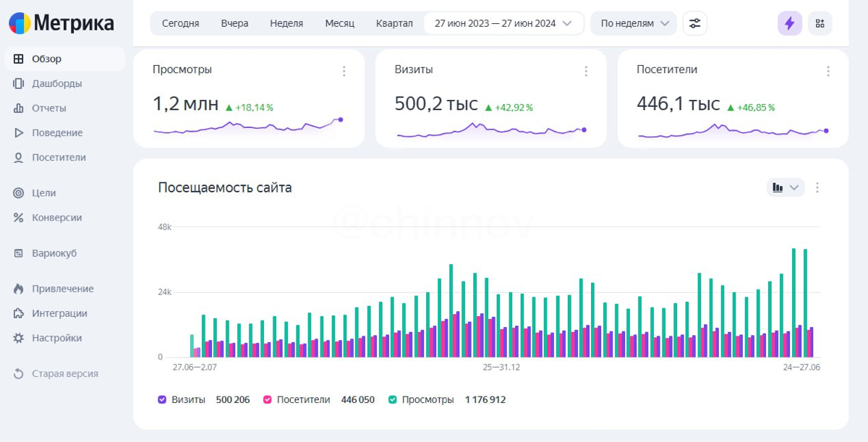Click the 1 176 912 legend total

pos(485,400)
